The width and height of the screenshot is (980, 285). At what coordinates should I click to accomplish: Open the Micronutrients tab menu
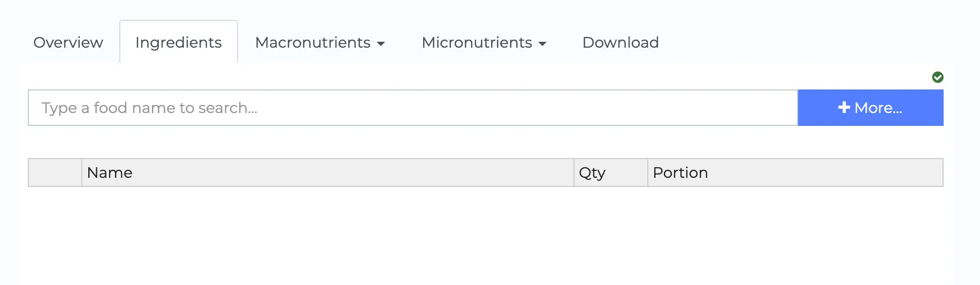pyautogui.click(x=484, y=42)
